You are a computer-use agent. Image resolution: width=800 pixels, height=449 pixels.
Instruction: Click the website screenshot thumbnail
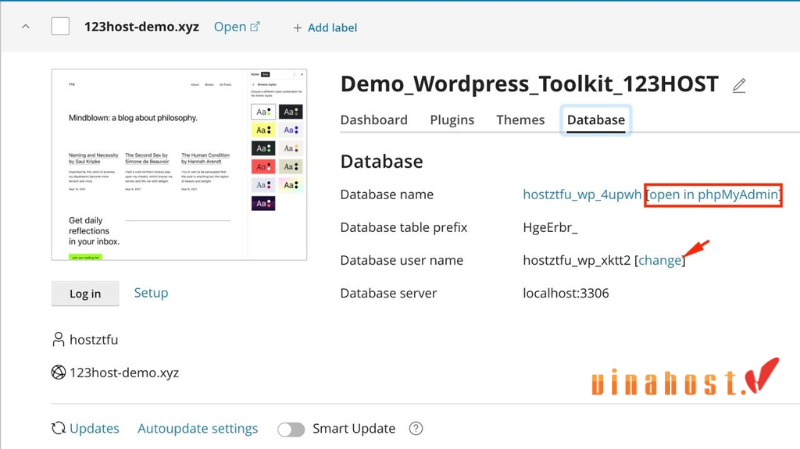click(179, 165)
